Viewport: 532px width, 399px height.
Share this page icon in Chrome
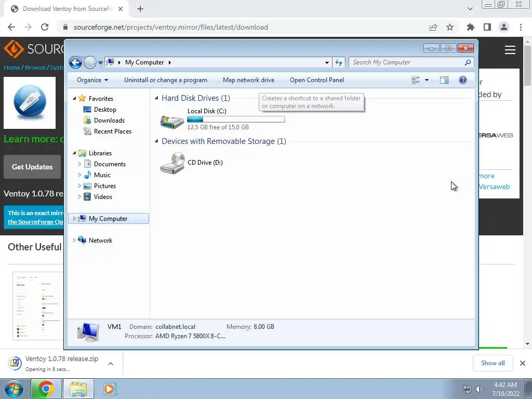pos(433,27)
